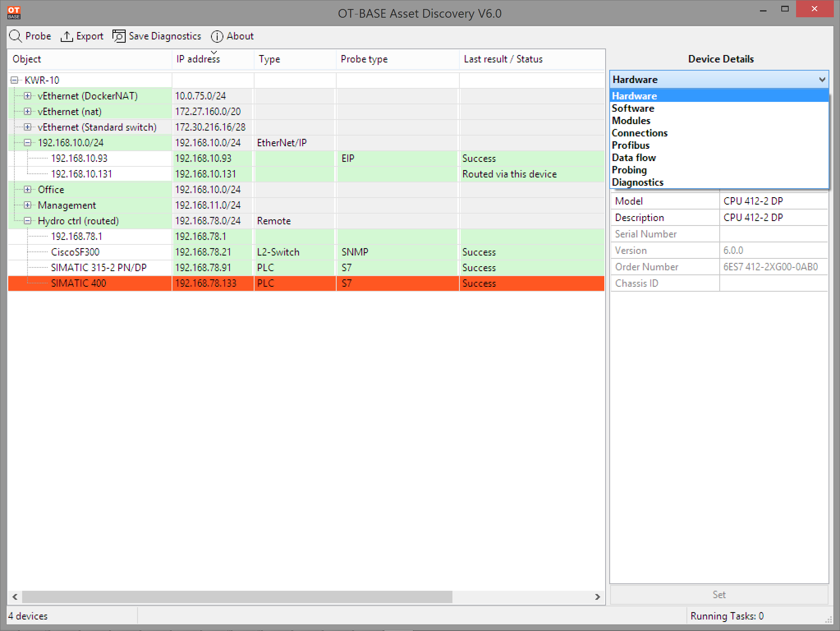Click the Export upload icon
This screenshot has height=631, width=840.
(x=67, y=36)
